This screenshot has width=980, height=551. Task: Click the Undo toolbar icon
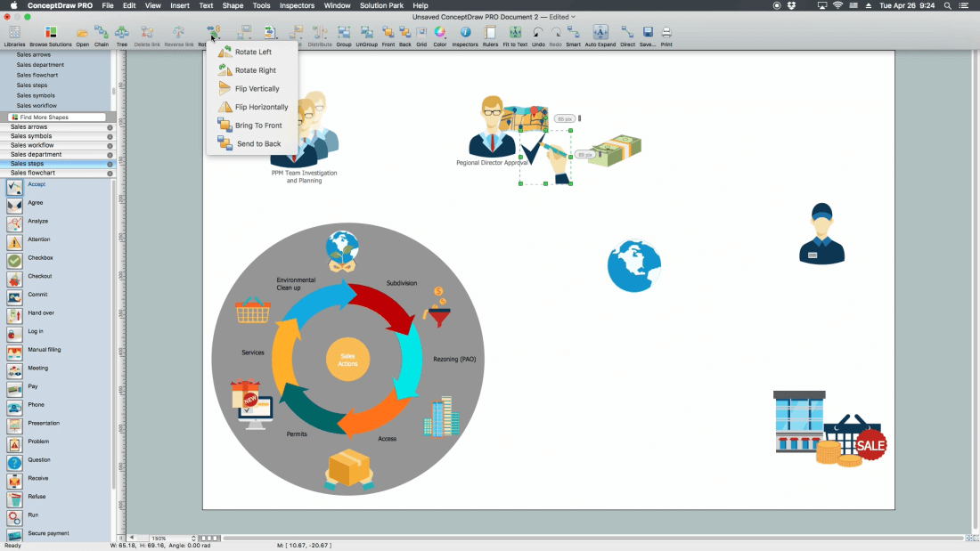[x=538, y=36]
